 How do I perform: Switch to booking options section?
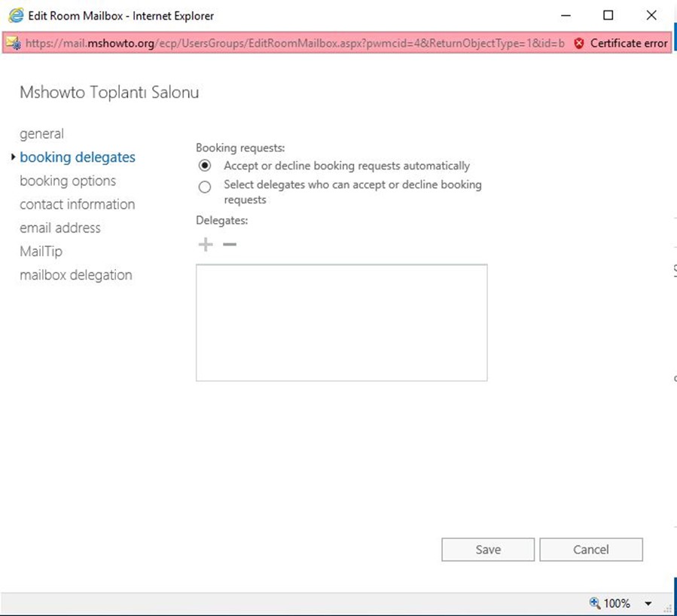[x=68, y=181]
